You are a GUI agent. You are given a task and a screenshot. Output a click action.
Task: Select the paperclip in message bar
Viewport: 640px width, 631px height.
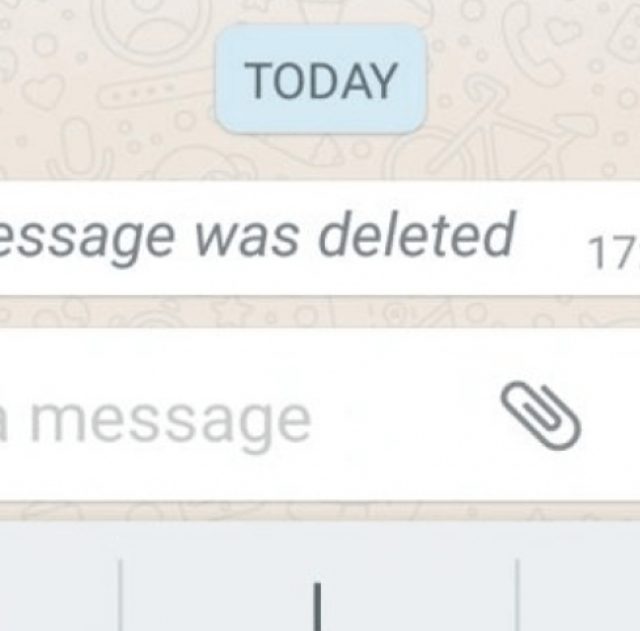coord(541,415)
